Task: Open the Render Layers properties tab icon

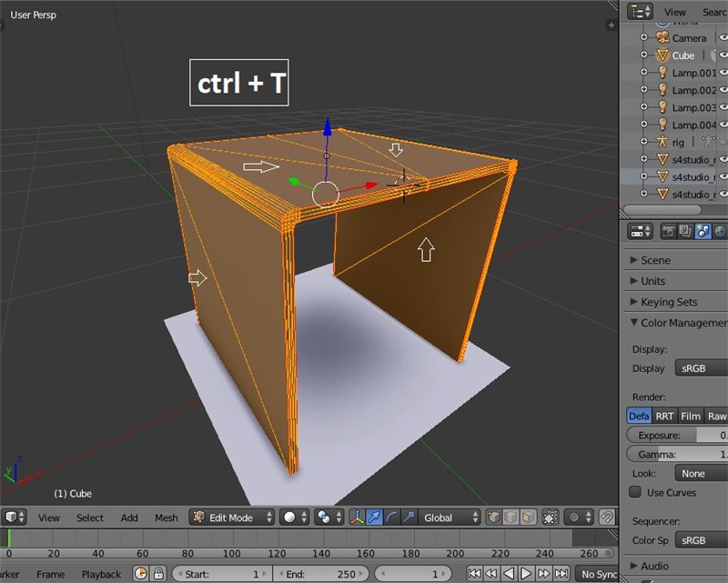Action: [685, 232]
